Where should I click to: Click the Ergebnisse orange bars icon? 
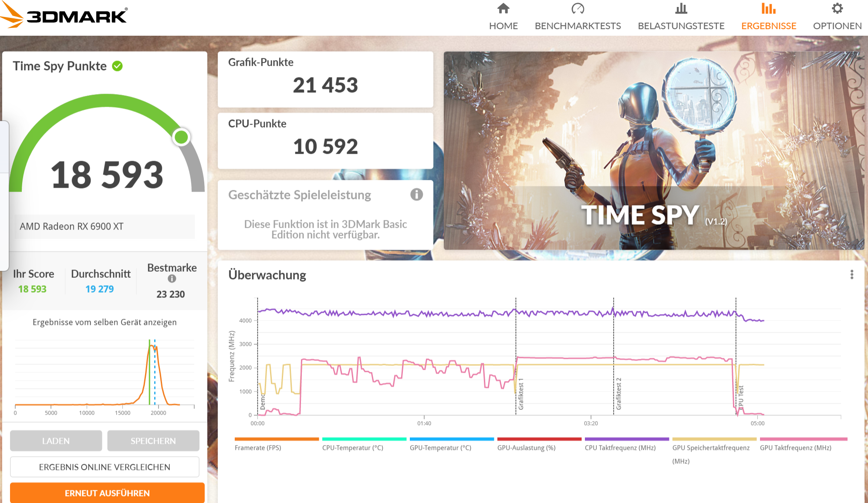(768, 9)
